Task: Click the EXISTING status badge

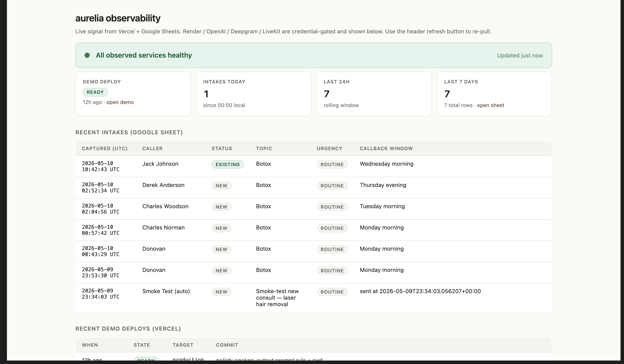Action: click(227, 164)
